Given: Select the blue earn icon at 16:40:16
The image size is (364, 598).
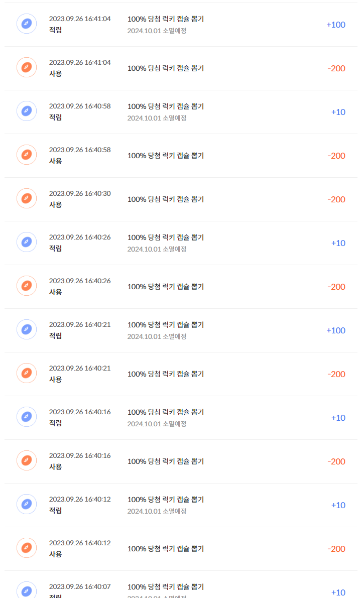Looking at the screenshot, I should (x=27, y=417).
